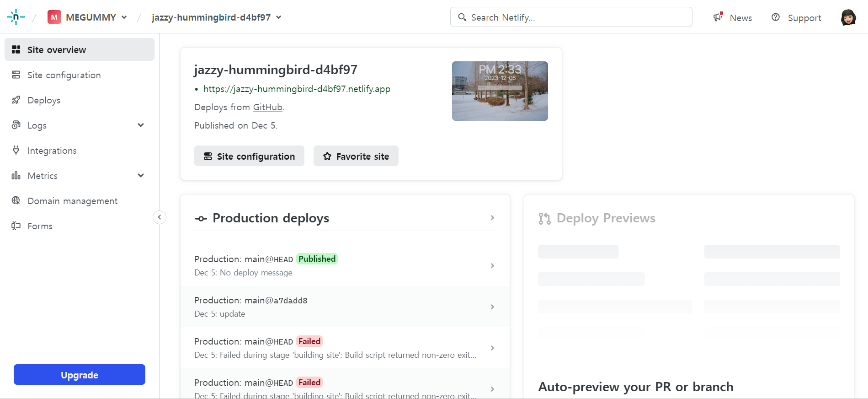The height and width of the screenshot is (399, 868).
Task: Click chevron on the a7dadd8 deploy row
Action: click(492, 307)
